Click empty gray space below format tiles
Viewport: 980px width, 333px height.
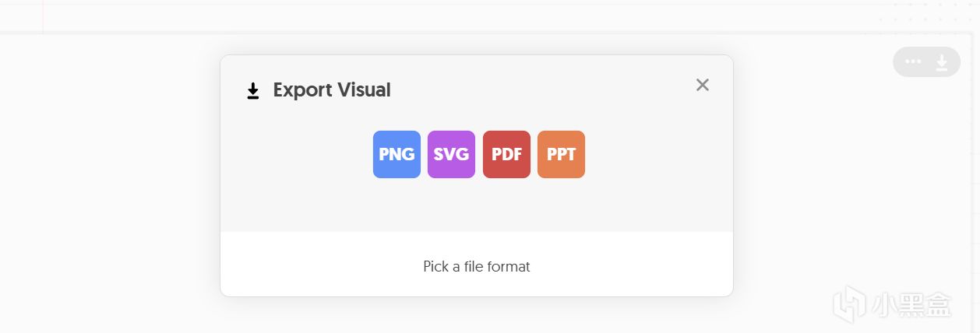click(x=477, y=206)
